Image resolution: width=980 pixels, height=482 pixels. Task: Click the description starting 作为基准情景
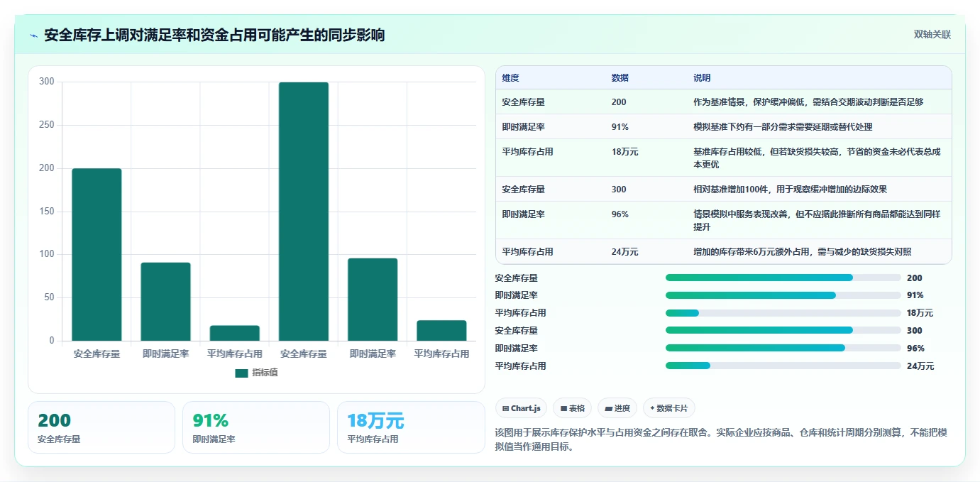(808, 102)
